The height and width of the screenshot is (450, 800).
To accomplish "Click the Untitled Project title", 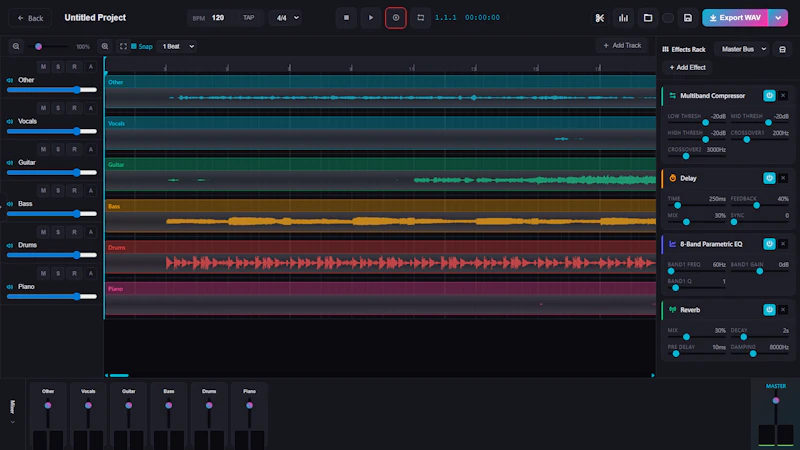I will pyautogui.click(x=95, y=18).
